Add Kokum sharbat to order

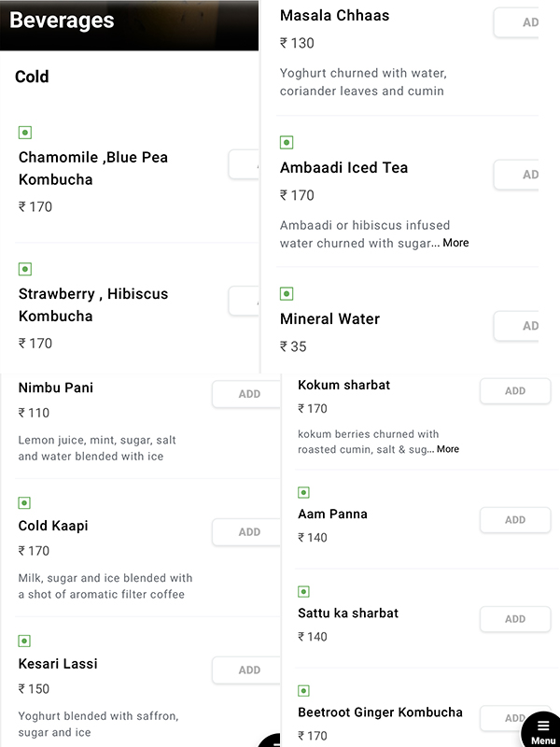tap(515, 391)
